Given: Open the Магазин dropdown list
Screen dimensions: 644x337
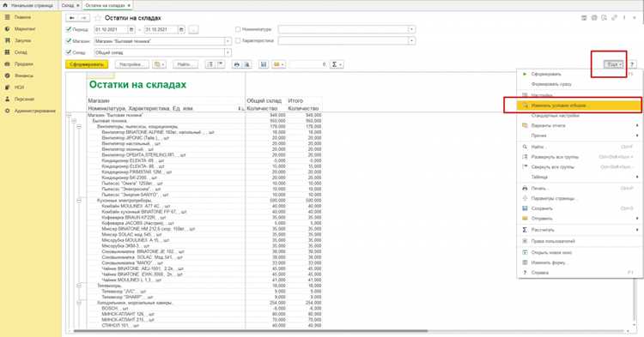Looking at the screenshot, I should pos(228,41).
